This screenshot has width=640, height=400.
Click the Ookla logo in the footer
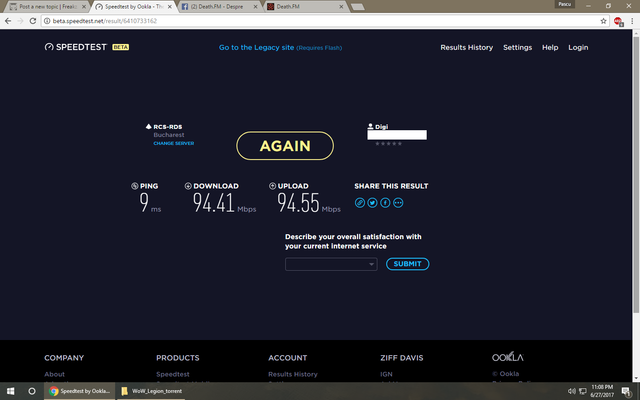(507, 357)
